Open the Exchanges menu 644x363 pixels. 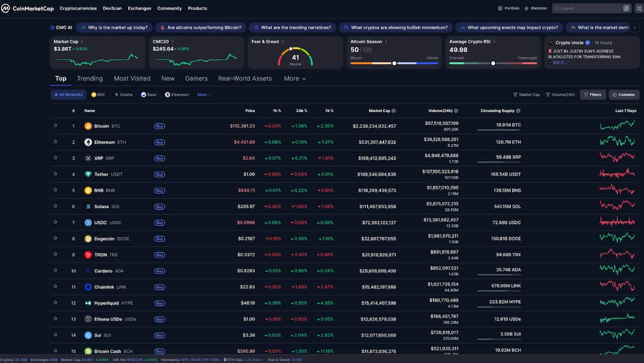pyautogui.click(x=140, y=8)
